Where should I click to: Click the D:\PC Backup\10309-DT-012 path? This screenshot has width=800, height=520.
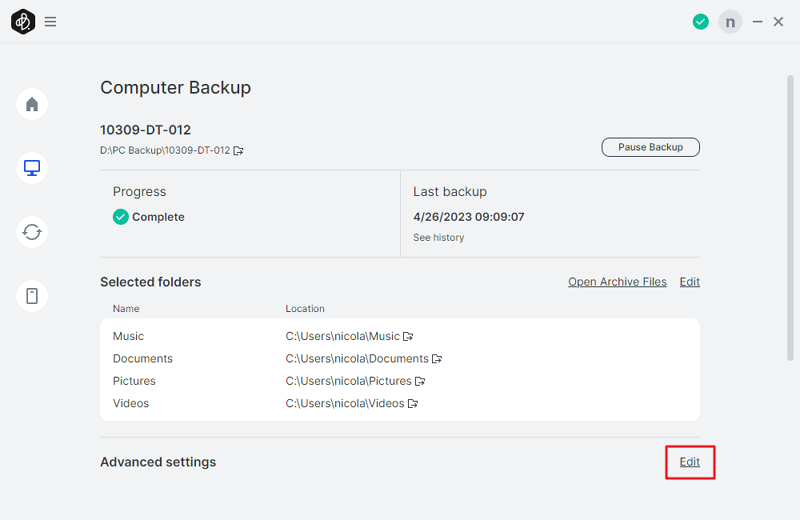coord(165,151)
